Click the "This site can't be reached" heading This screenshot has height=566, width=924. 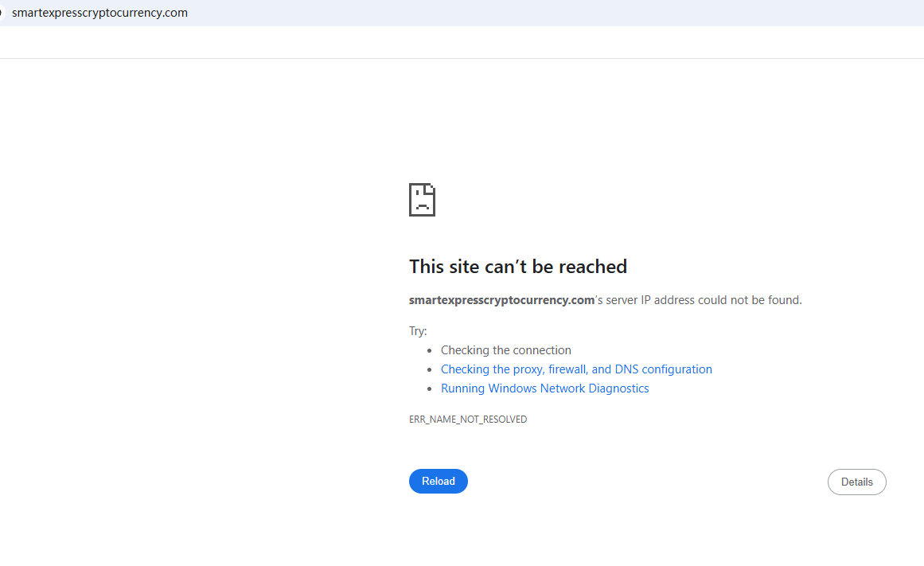click(x=518, y=267)
